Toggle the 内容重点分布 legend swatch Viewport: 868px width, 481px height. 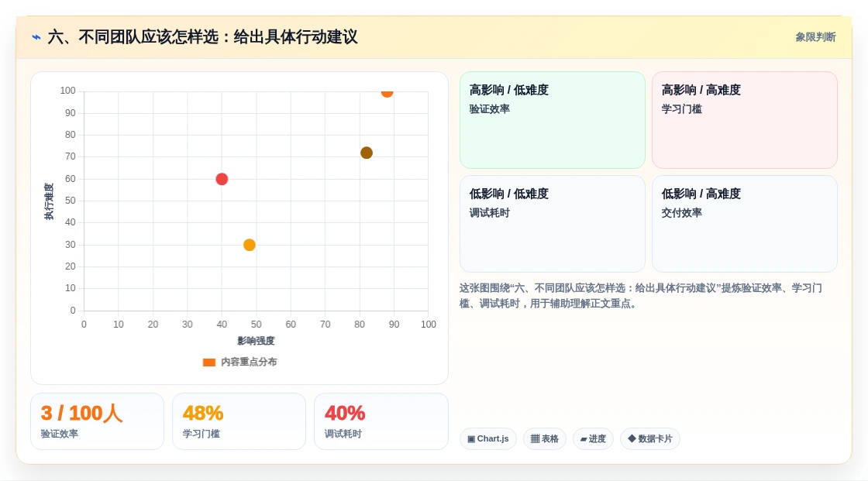pyautogui.click(x=208, y=362)
